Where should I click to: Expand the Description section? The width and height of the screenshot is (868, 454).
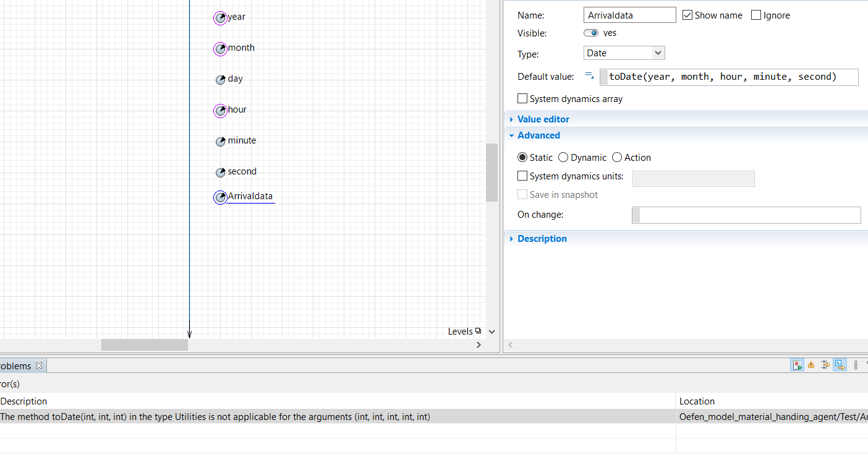pyautogui.click(x=542, y=239)
